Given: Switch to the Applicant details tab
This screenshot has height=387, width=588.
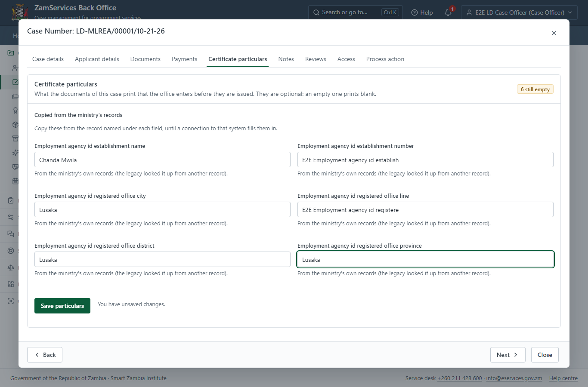Looking at the screenshot, I should (x=97, y=59).
